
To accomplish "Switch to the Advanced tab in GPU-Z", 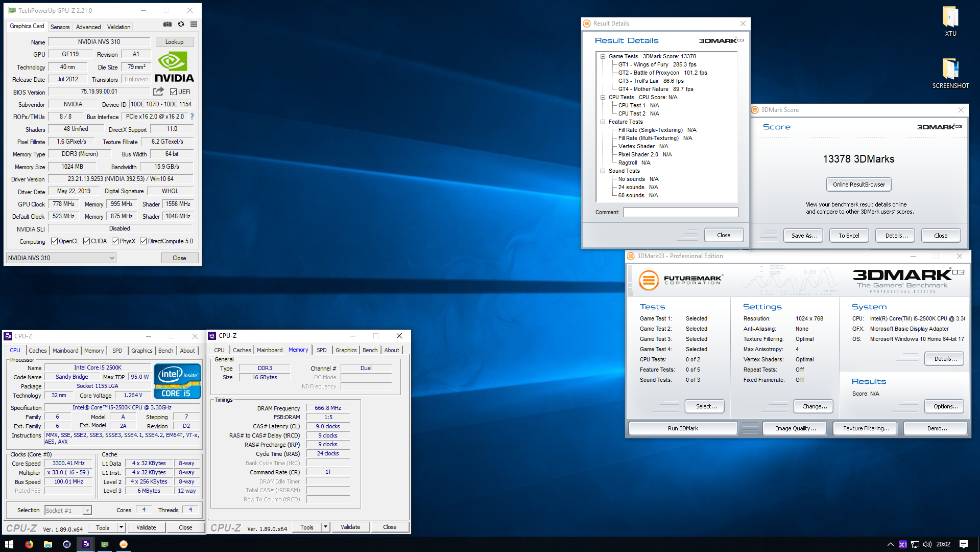I will pos(88,27).
